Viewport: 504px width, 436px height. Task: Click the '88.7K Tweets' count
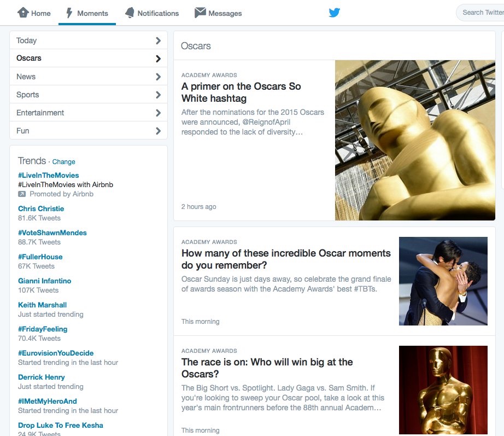(x=39, y=242)
